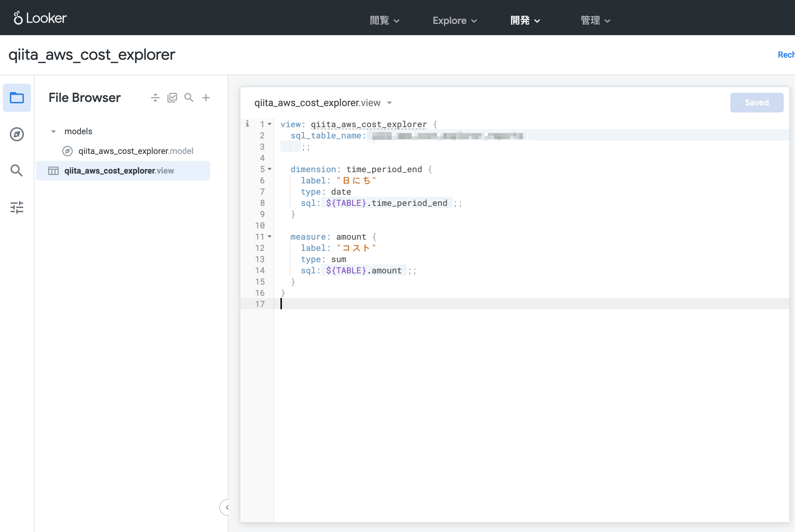Click the view name on line 1
Image resolution: width=795 pixels, height=532 pixels.
pyautogui.click(x=369, y=124)
